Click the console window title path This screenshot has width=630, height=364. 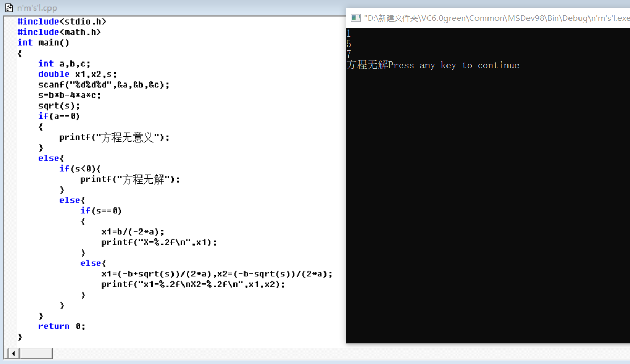(497, 18)
